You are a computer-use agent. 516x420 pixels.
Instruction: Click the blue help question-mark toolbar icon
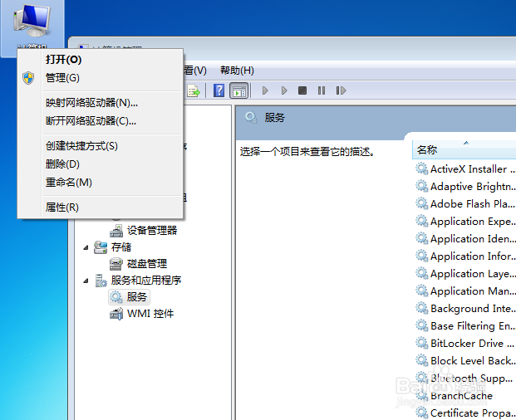(x=219, y=90)
